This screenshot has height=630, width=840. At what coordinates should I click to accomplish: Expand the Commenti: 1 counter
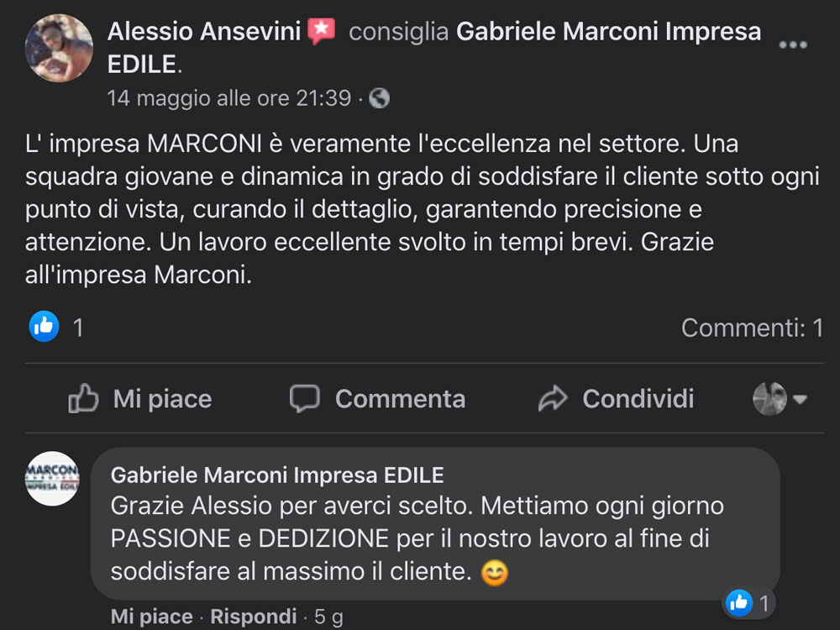[752, 328]
